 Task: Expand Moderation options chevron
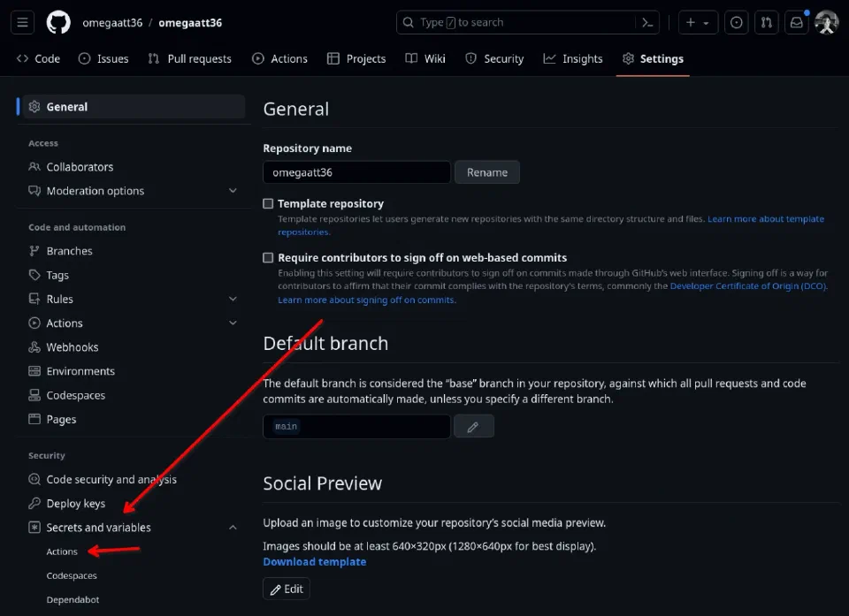pos(233,191)
